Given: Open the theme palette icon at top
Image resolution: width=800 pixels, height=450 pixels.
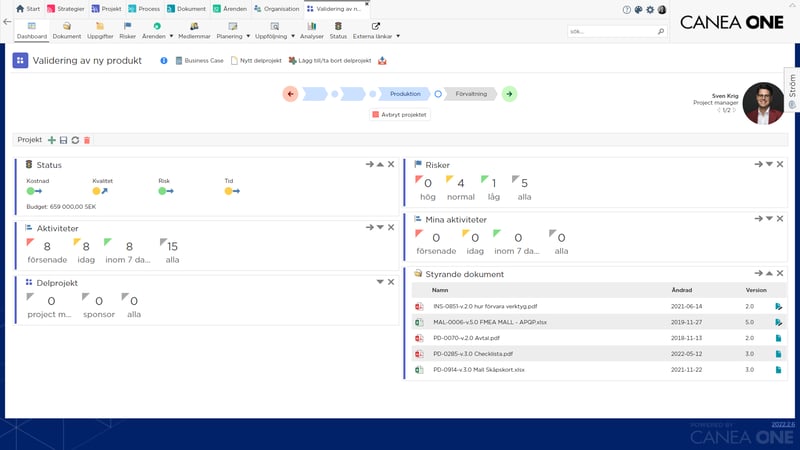Looking at the screenshot, I should click(638, 9).
